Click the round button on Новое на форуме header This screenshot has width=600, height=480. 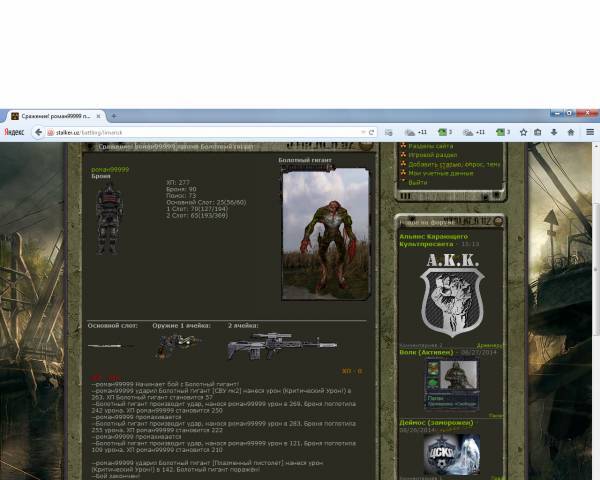[498, 221]
